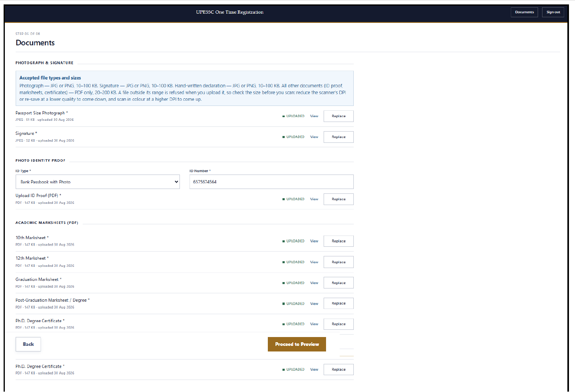
Task: Click the Accepted file types and sizes heading
Action: pos(50,78)
